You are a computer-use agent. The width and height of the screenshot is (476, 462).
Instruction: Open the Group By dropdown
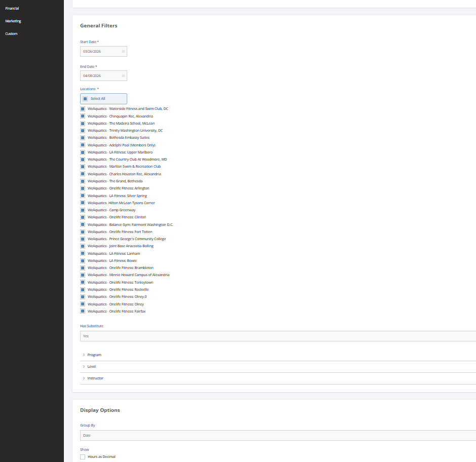click(278, 435)
